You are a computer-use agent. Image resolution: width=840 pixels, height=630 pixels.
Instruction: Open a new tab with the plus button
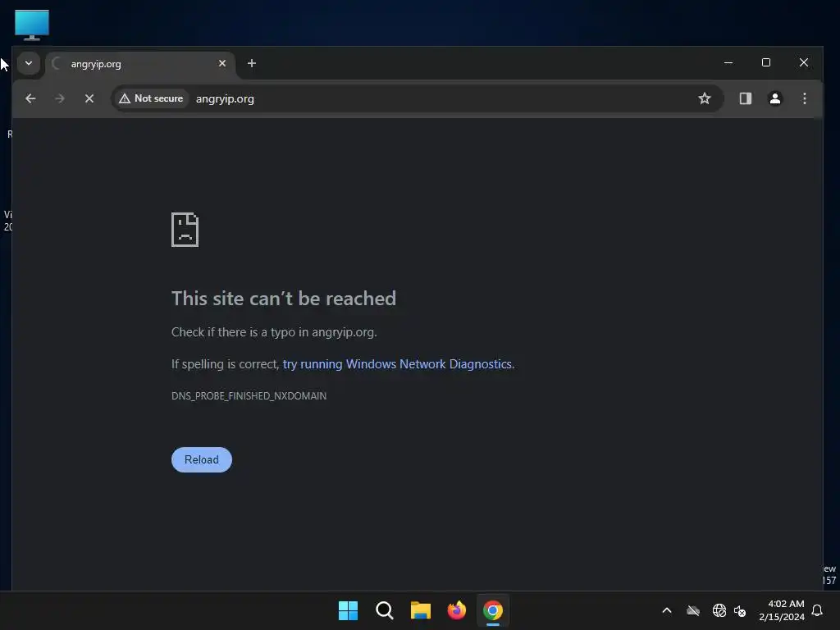tap(251, 64)
